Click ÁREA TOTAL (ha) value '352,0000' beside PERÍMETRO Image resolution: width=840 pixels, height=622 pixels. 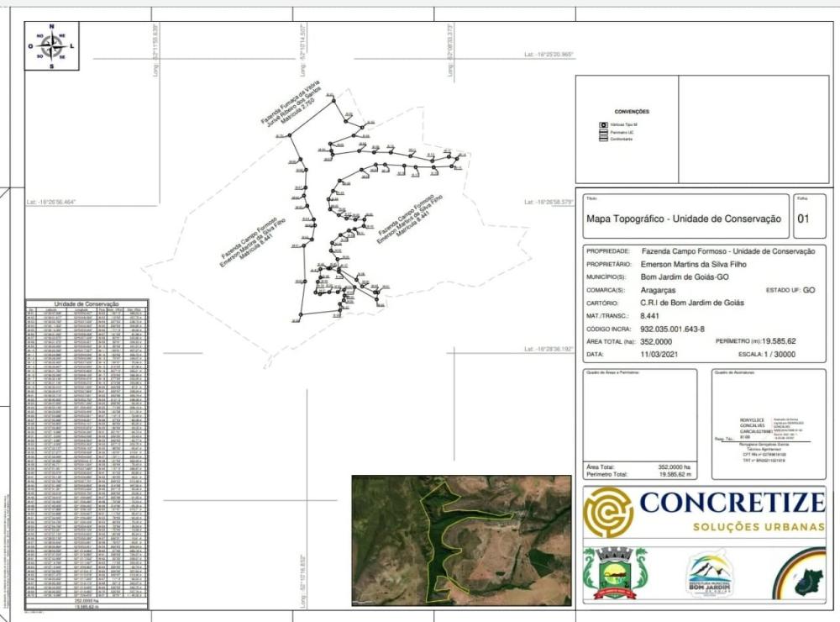click(x=656, y=341)
